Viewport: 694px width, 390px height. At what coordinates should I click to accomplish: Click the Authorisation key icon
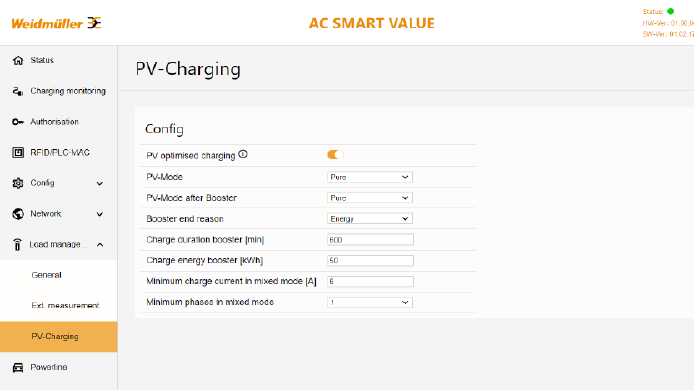tap(18, 122)
